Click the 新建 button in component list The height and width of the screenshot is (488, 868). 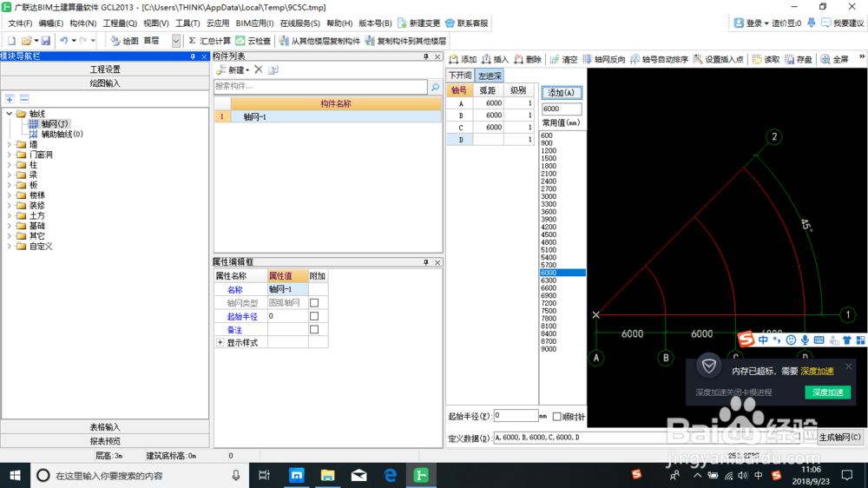click(x=233, y=69)
